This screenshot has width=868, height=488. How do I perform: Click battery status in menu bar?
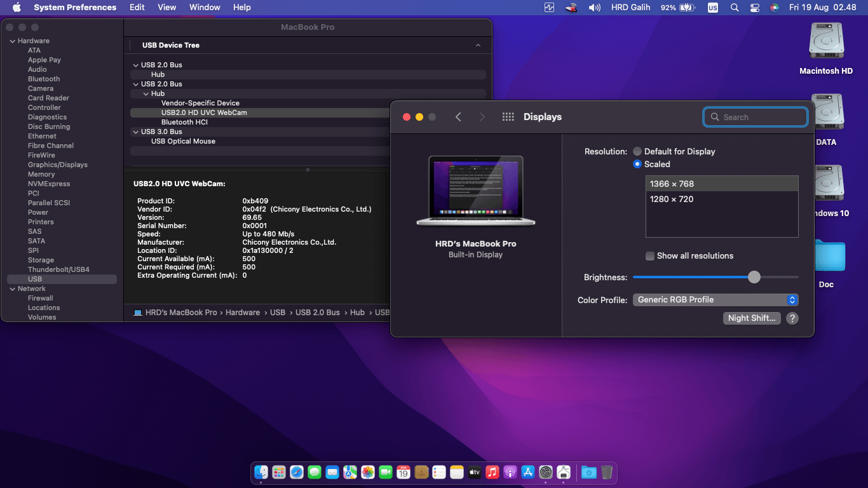[x=678, y=8]
